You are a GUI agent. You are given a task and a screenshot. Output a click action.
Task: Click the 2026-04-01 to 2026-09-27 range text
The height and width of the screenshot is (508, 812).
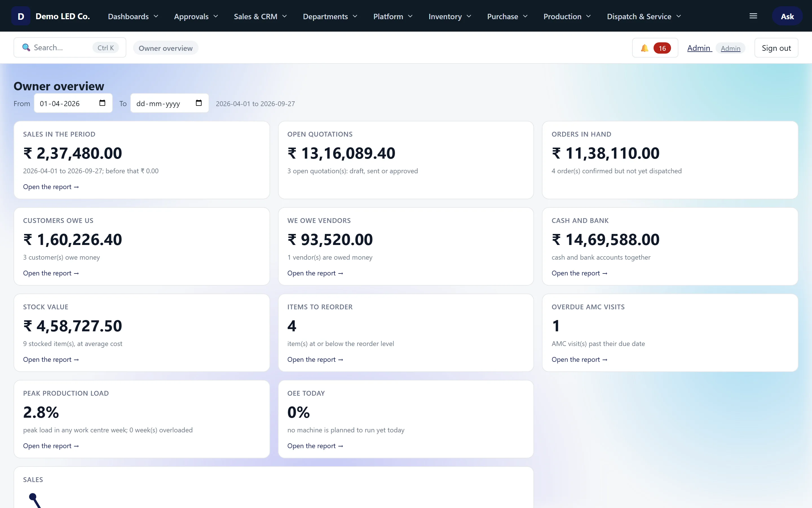pos(255,104)
